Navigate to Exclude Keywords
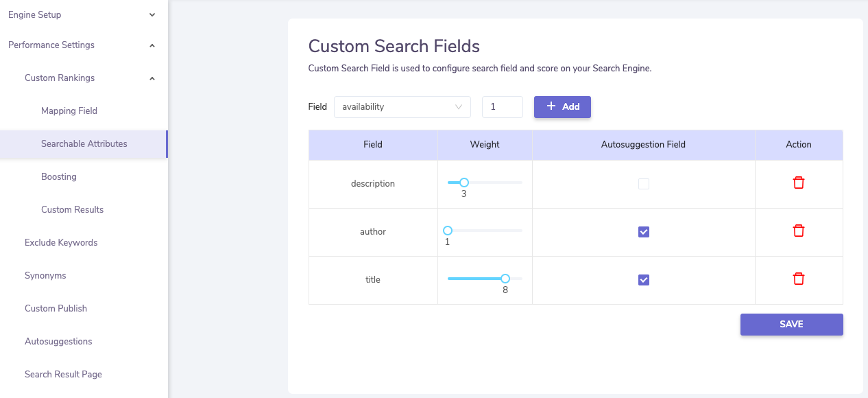The width and height of the screenshot is (868, 398). tap(61, 243)
